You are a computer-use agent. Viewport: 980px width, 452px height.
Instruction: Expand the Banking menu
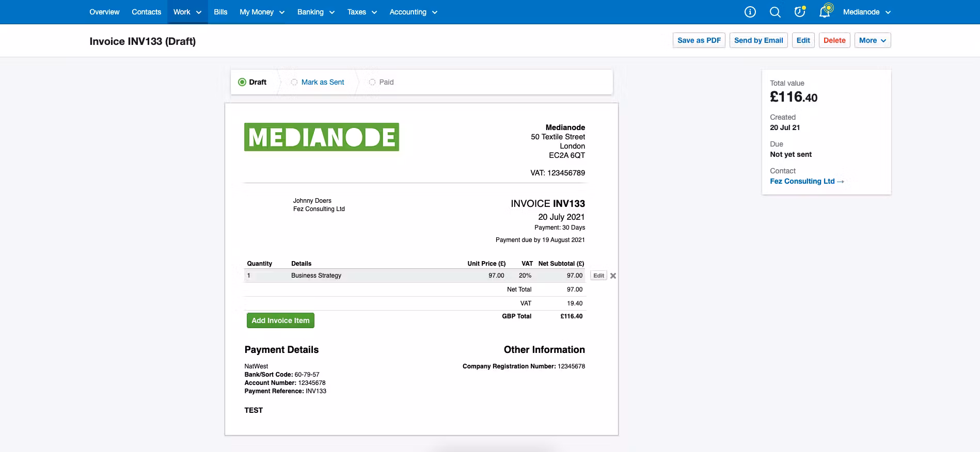[x=315, y=12]
